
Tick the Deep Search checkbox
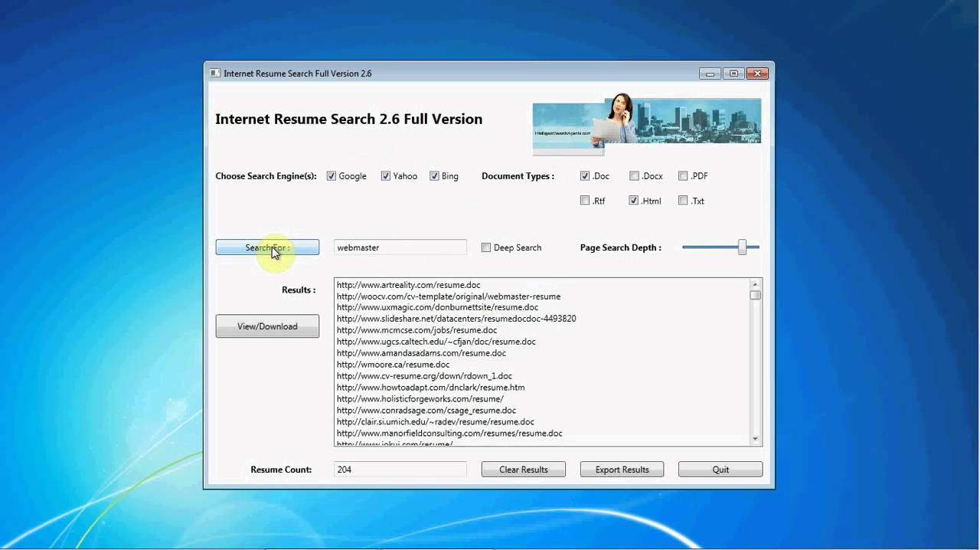486,247
